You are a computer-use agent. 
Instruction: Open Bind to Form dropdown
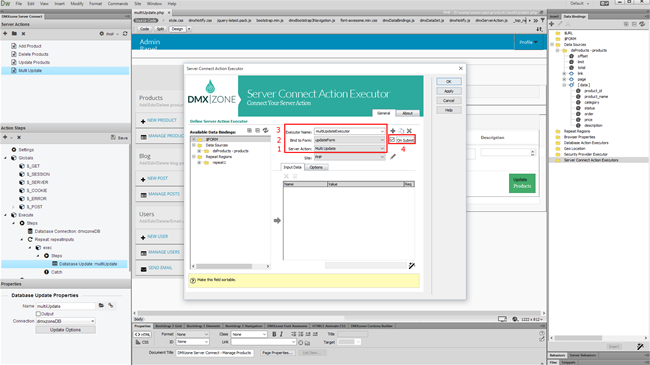(x=349, y=140)
